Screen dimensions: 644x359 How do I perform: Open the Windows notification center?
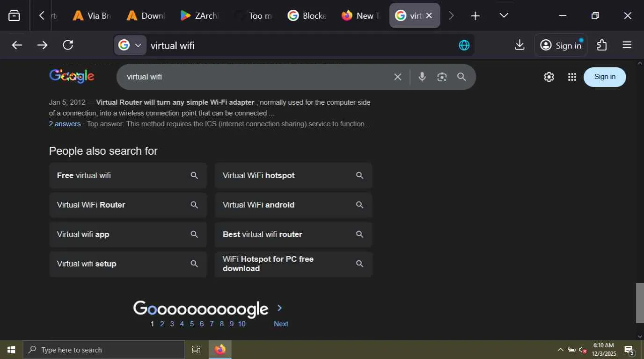click(629, 350)
